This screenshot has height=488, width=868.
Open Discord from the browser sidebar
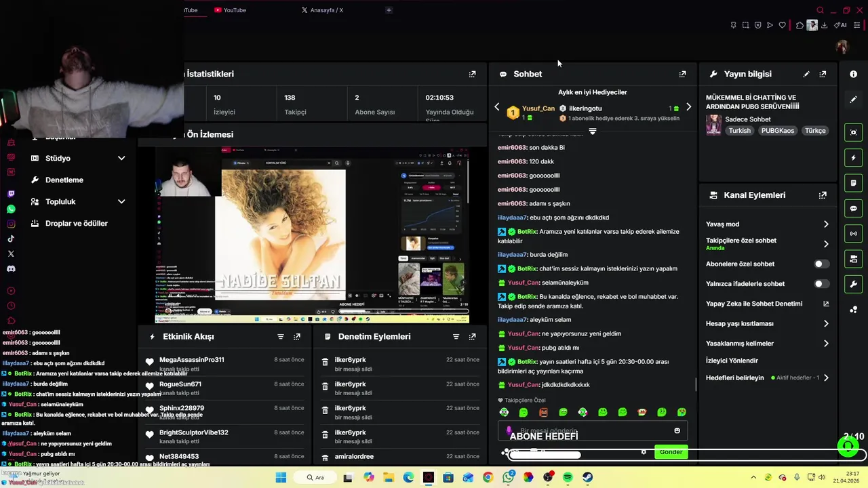coord(11,268)
